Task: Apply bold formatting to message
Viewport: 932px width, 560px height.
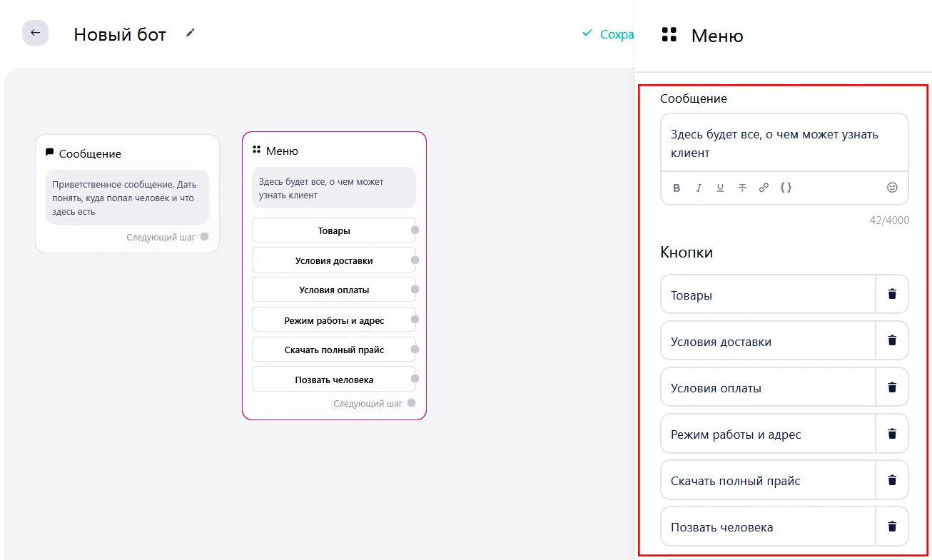Action: tap(677, 188)
